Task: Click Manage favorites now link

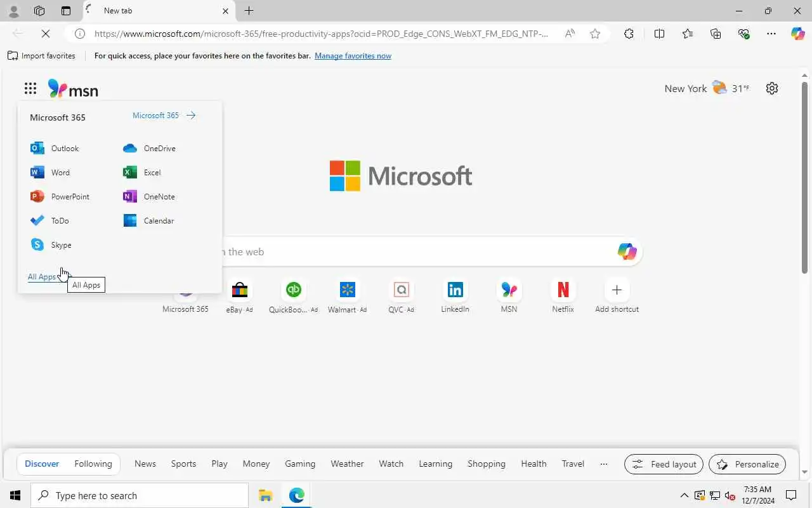Action: [353, 56]
